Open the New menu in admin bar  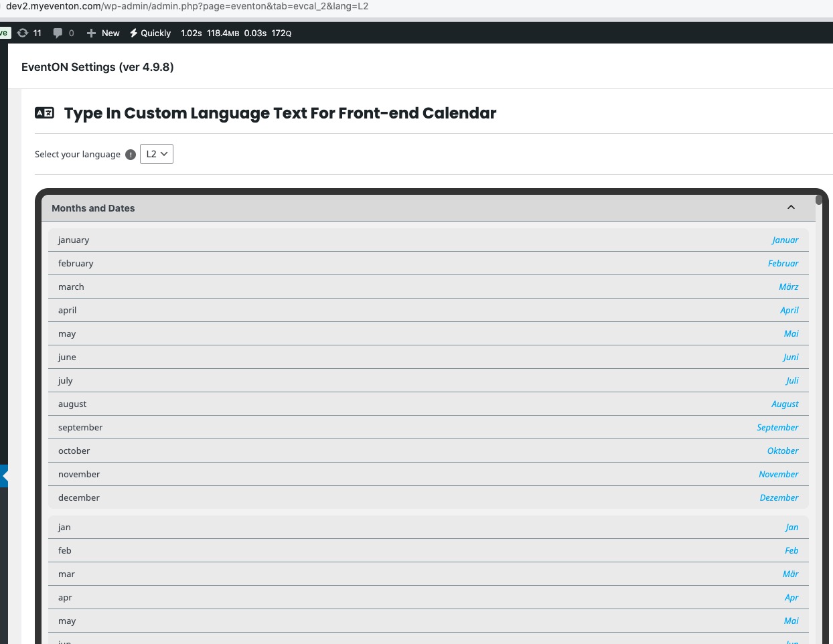[x=103, y=33]
